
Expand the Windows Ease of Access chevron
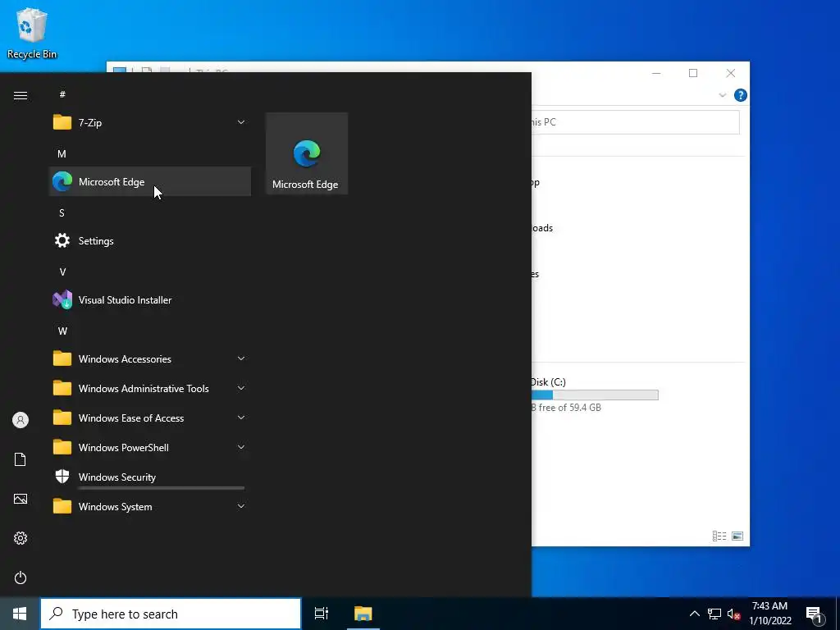tap(241, 418)
